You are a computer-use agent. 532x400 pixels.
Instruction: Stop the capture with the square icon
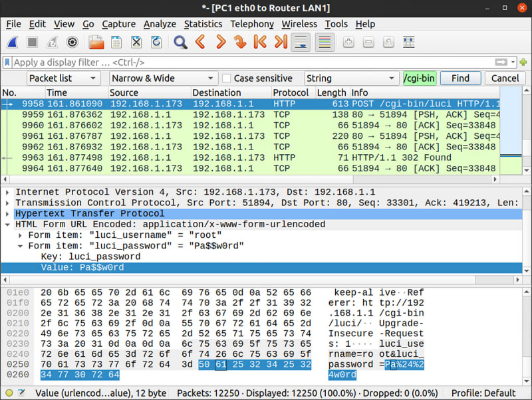32,43
